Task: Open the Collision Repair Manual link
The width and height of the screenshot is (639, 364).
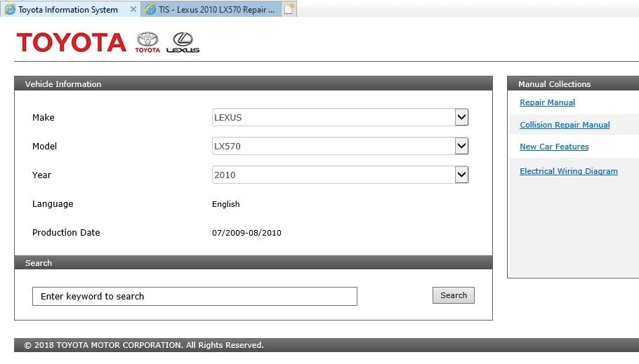Action: [x=565, y=125]
